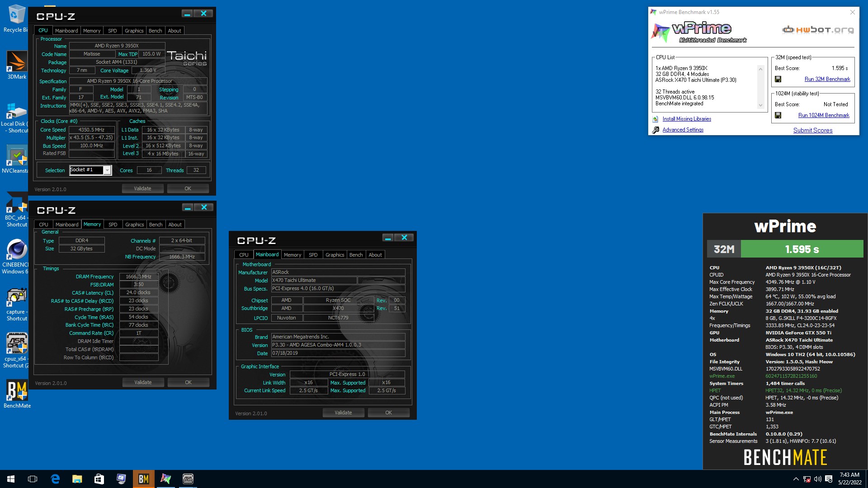Image resolution: width=868 pixels, height=488 pixels.
Task: Open the Windows Start menu
Action: pyautogui.click(x=11, y=479)
